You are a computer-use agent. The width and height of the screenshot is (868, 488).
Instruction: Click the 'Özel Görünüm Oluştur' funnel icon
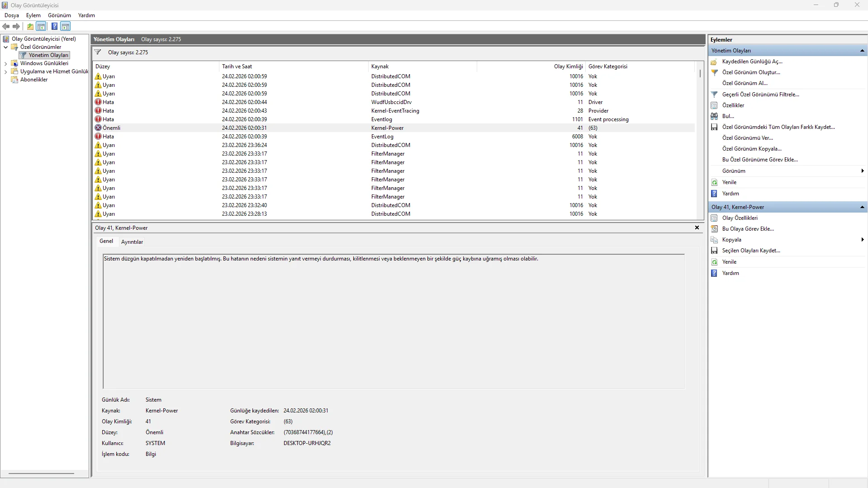point(714,72)
